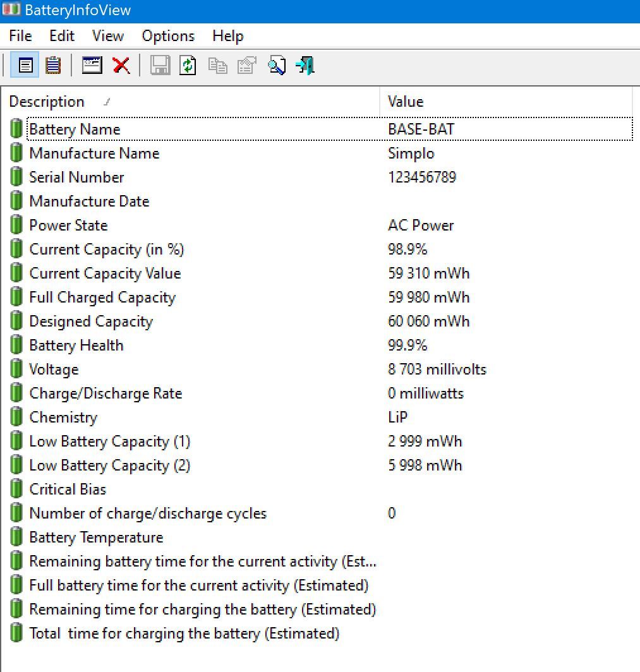640x672 pixels.
Task: Click the Exit door toolbar icon
Action: [305, 66]
